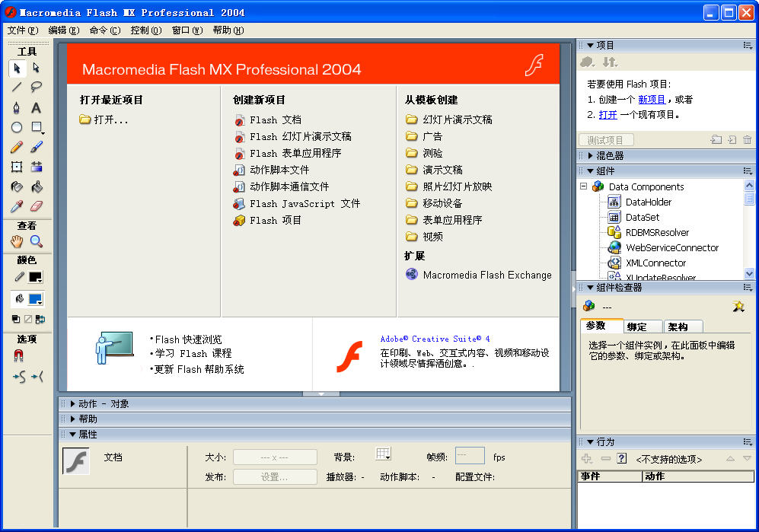Click the stroke color swatch
Image resolution: width=759 pixels, height=532 pixels.
pos(36,276)
